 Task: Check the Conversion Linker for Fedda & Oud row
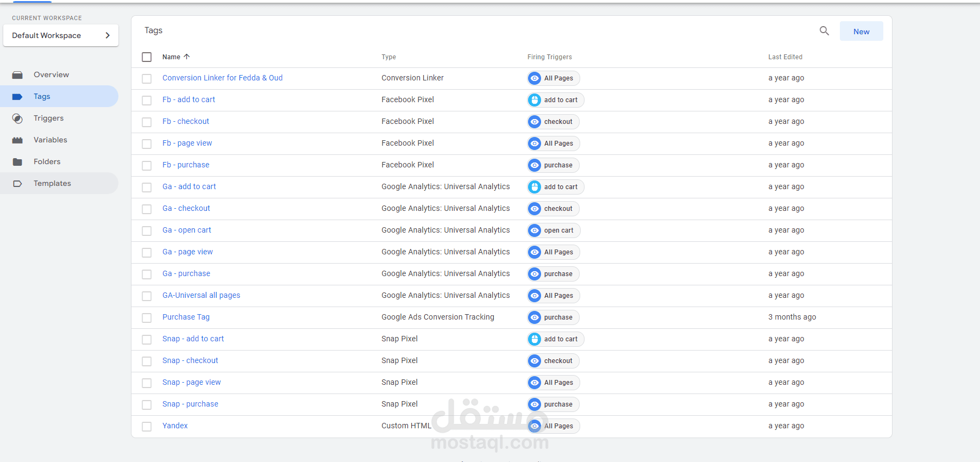(x=147, y=79)
